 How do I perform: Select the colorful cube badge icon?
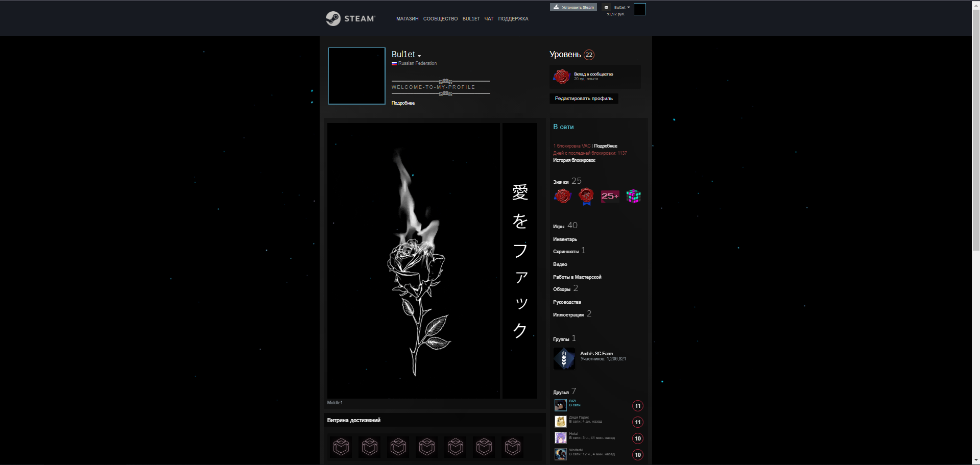[633, 196]
